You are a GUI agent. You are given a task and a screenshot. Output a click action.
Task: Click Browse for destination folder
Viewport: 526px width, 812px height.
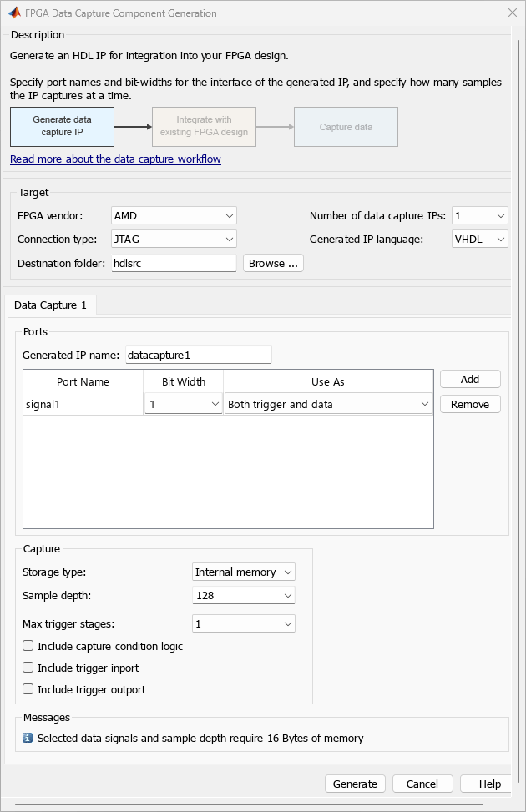(x=273, y=263)
